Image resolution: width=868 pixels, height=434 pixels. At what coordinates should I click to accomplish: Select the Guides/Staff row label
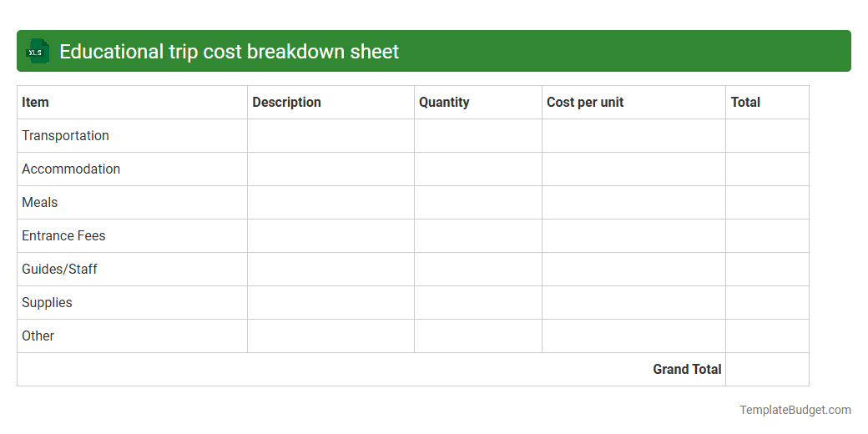click(x=59, y=269)
